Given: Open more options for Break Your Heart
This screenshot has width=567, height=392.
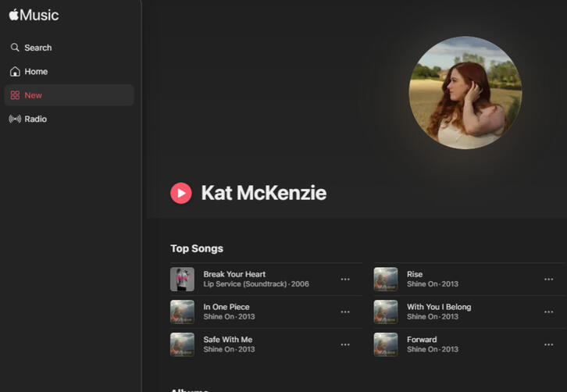Looking at the screenshot, I should (x=345, y=280).
